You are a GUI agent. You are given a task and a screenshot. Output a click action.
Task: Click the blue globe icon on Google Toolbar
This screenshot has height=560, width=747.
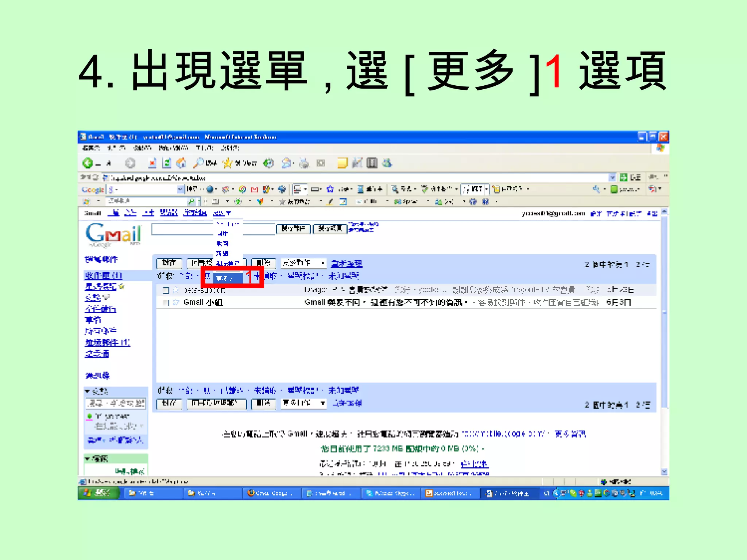pos(210,189)
